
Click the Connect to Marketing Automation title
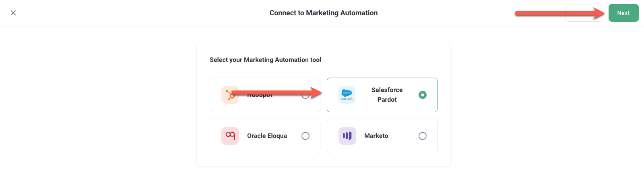coord(323,13)
